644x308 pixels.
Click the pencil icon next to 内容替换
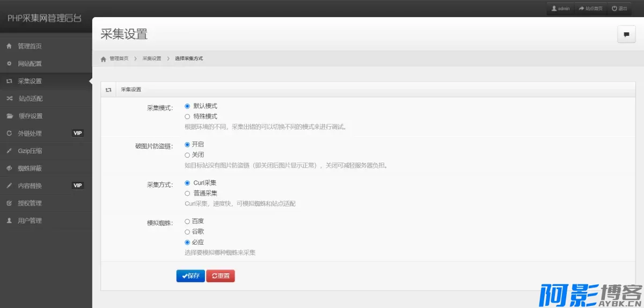(x=9, y=186)
